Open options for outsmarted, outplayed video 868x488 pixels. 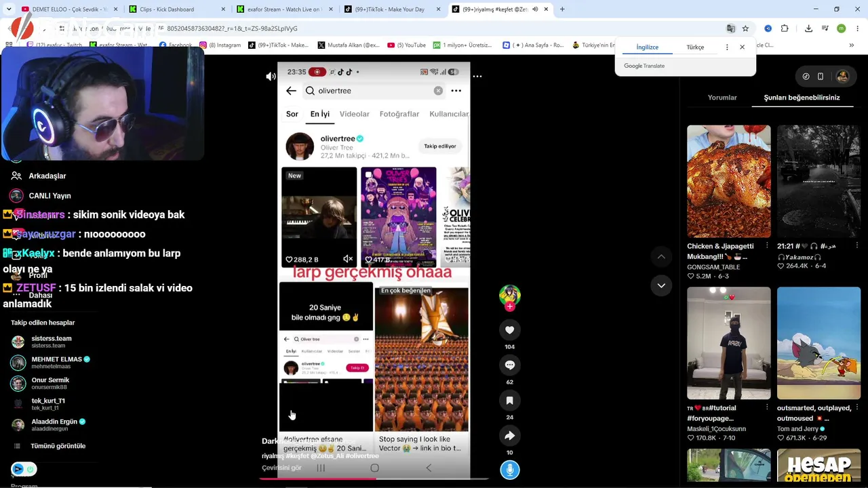pyautogui.click(x=857, y=408)
